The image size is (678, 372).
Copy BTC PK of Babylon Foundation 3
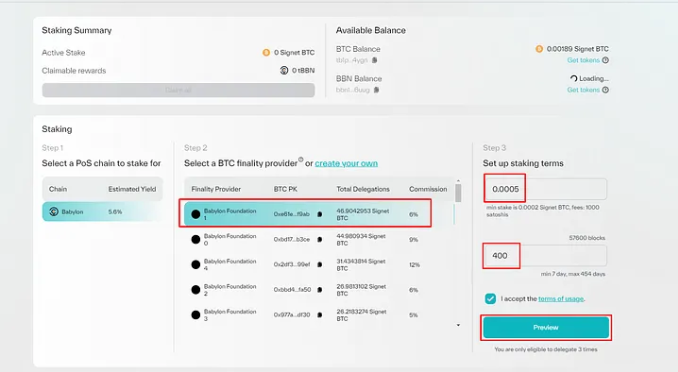coord(320,314)
